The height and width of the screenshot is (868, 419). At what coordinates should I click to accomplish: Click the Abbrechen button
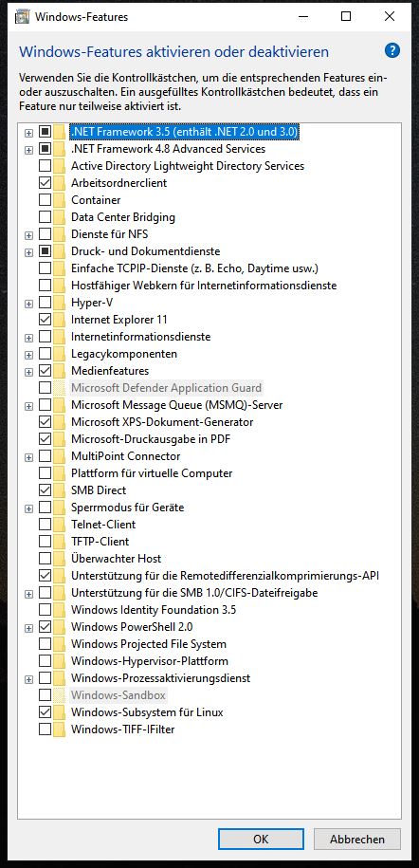pos(357,839)
